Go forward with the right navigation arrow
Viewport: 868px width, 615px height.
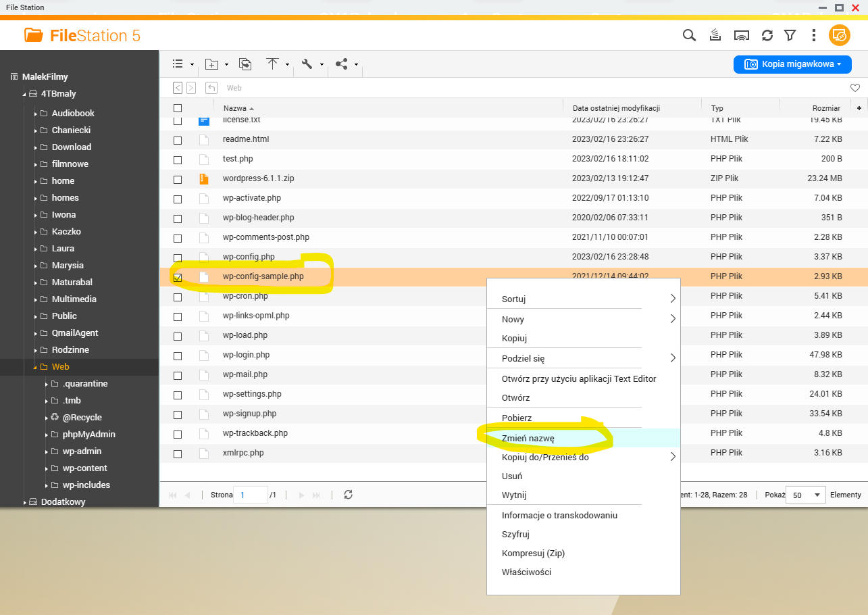click(191, 88)
